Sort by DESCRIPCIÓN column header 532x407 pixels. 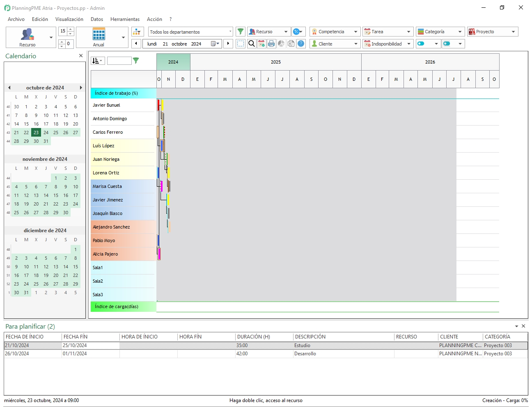click(344, 336)
